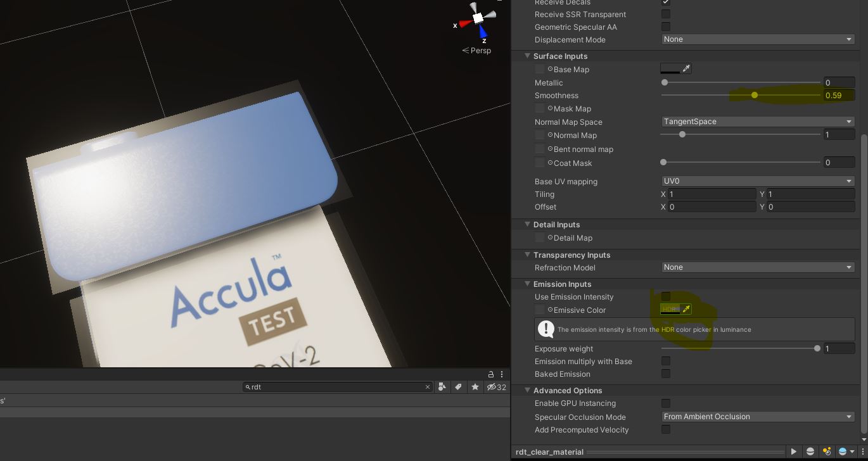Check Emission multiply with Base

[665, 361]
